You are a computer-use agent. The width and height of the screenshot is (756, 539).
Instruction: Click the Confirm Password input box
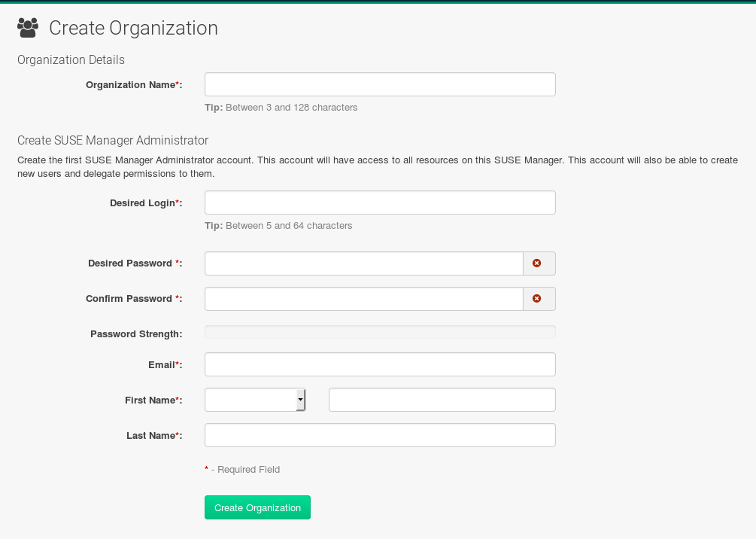(363, 299)
